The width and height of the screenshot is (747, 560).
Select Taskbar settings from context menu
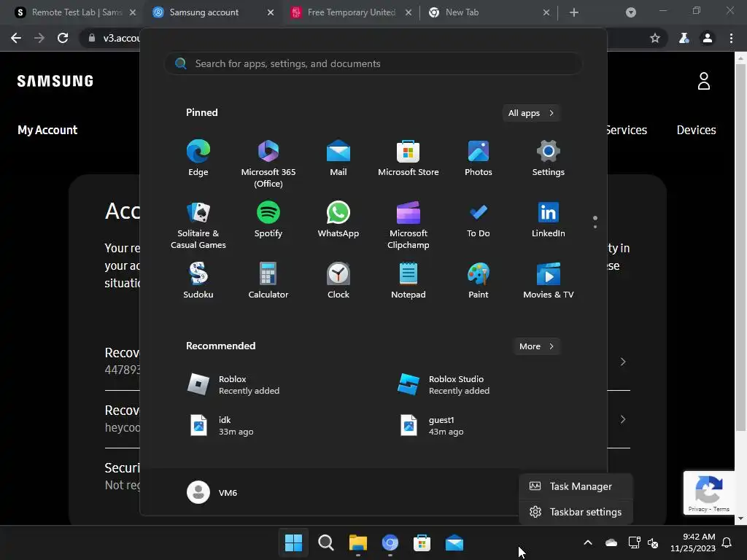click(x=576, y=512)
